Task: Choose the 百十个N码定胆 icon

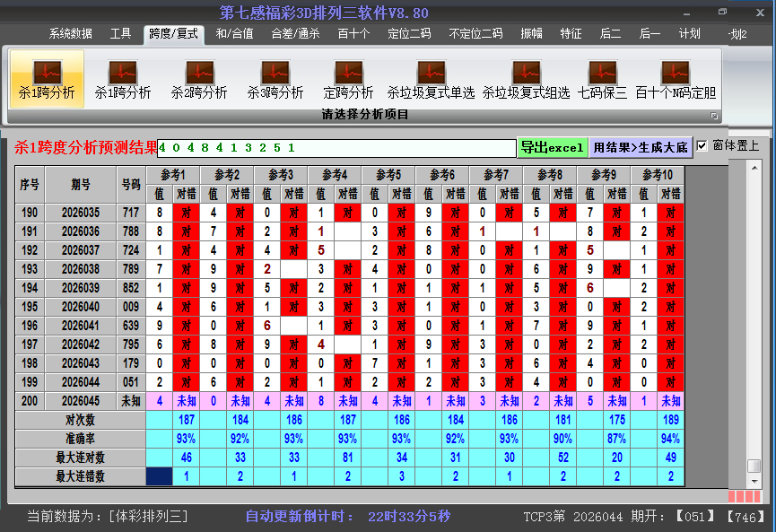Action: (676, 79)
